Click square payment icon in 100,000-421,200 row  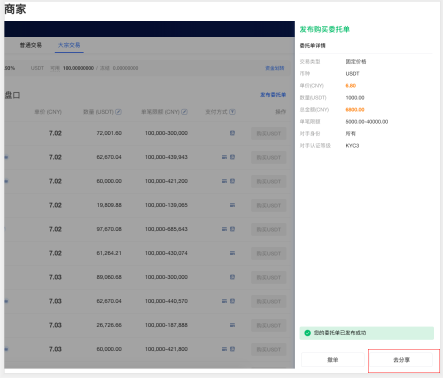(x=232, y=181)
